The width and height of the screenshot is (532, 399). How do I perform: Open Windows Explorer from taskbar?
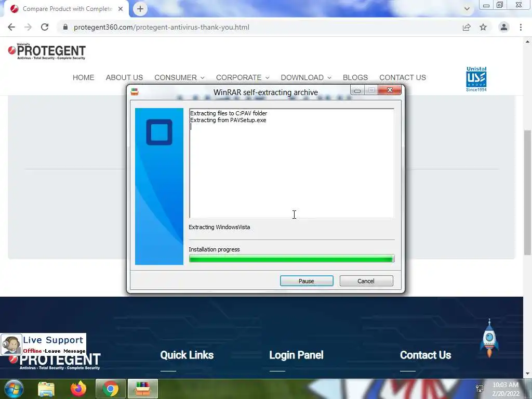(46, 389)
